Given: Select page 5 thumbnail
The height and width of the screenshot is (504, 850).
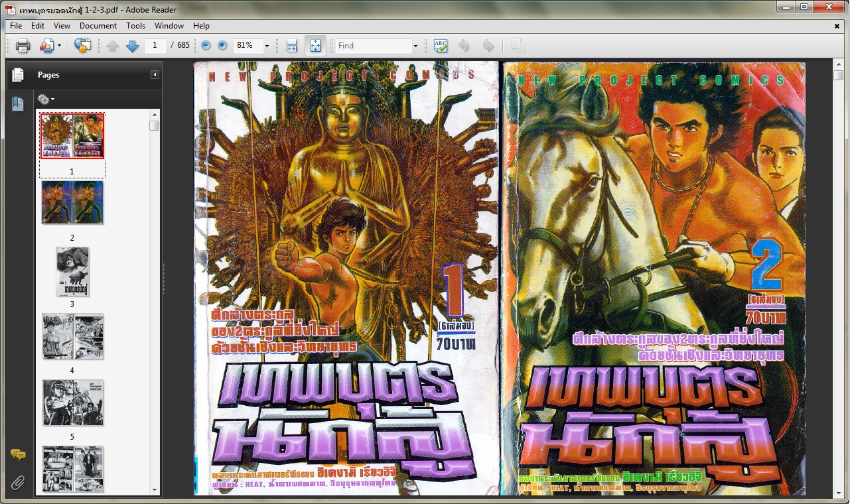Looking at the screenshot, I should 72,403.
